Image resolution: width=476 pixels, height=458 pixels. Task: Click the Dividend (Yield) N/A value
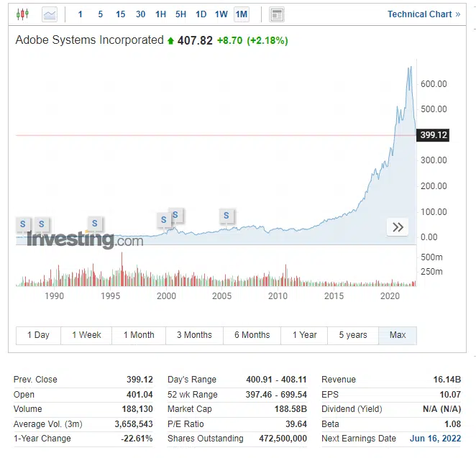(x=442, y=409)
